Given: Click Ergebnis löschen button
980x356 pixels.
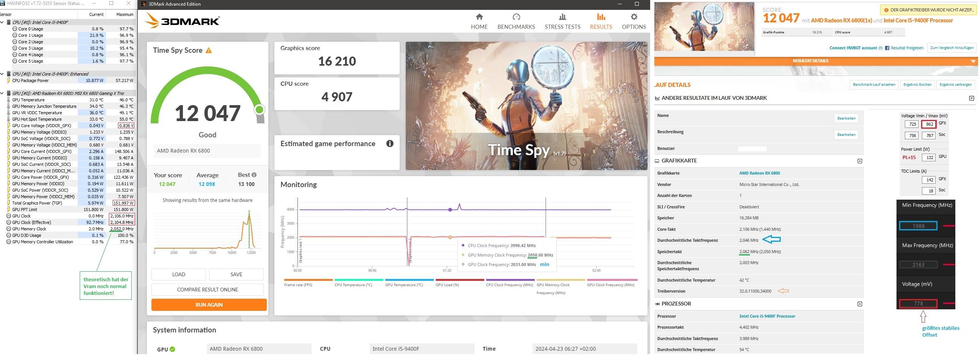Looking at the screenshot, I should tap(917, 84).
